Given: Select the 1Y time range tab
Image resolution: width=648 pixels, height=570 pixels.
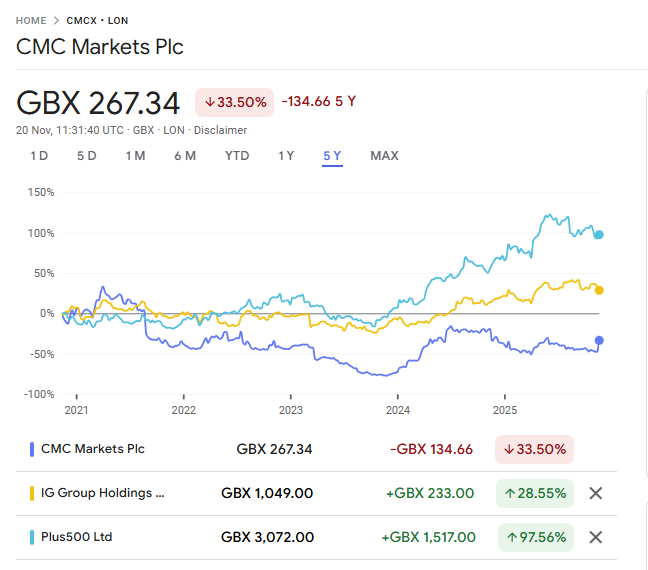Looking at the screenshot, I should point(286,155).
